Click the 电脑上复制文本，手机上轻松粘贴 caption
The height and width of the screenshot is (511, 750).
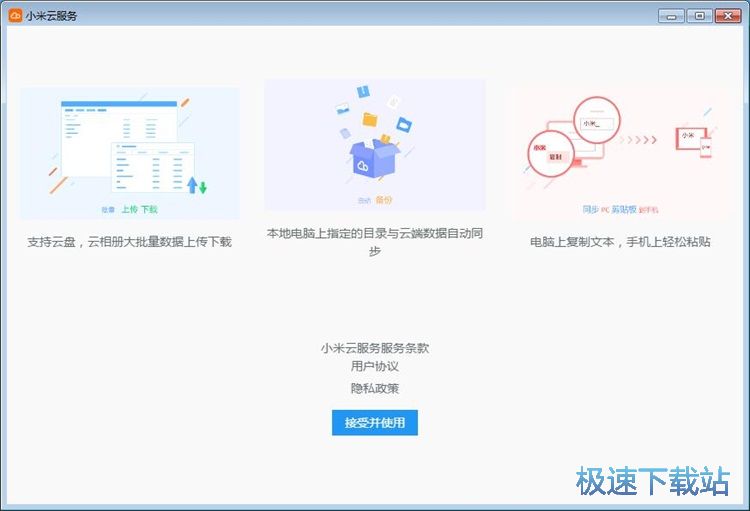[x=620, y=242]
